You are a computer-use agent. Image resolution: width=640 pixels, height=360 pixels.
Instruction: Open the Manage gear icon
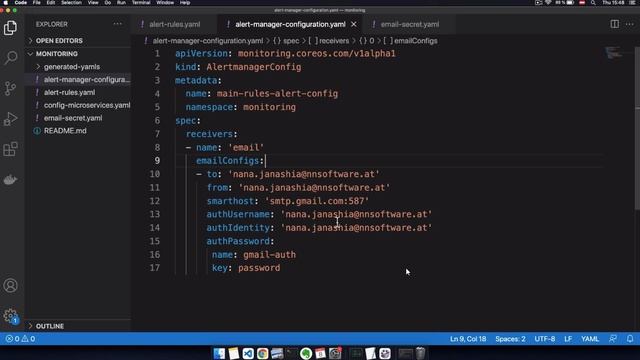(x=11, y=316)
